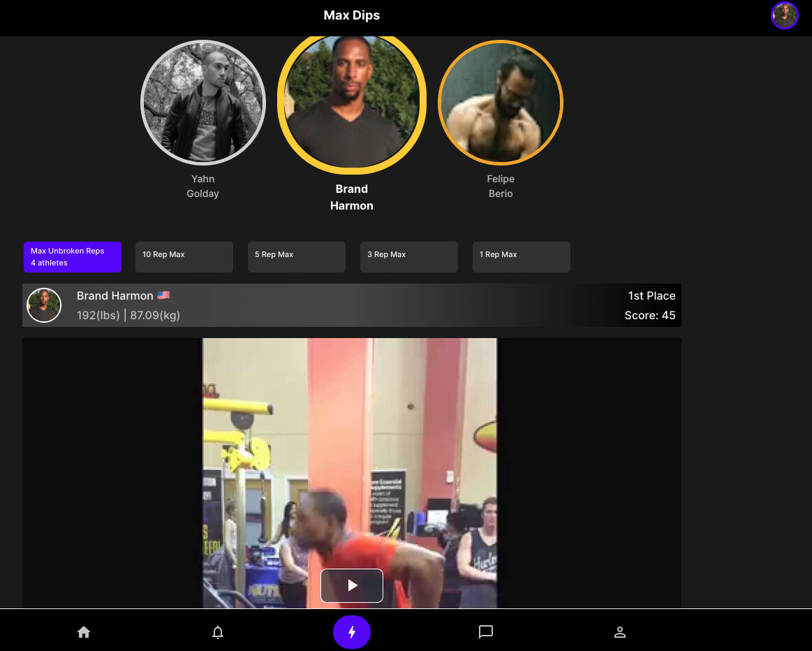Open messages with the chat bubble icon
The image size is (812, 651).
point(486,631)
